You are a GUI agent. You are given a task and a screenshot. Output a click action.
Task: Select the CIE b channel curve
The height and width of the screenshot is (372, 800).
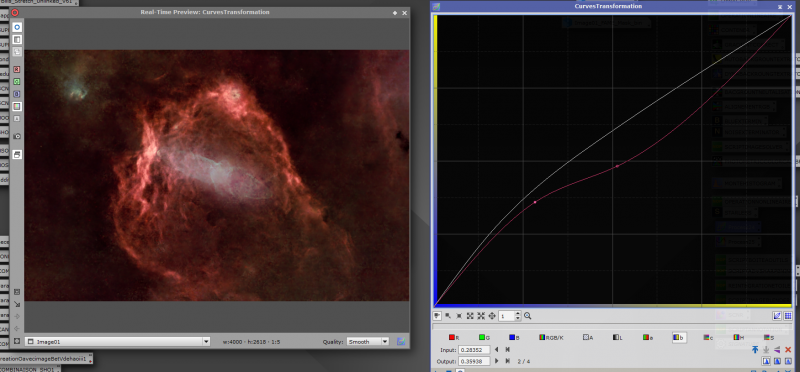point(679,337)
